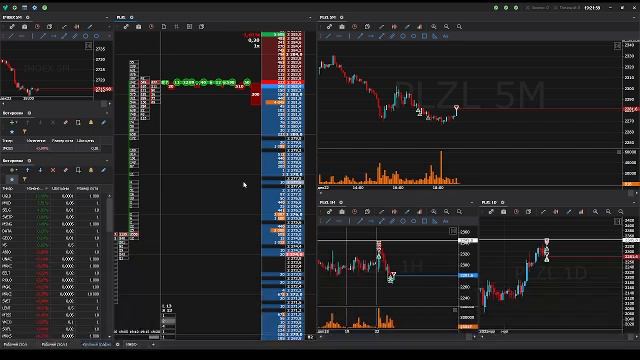Open the timeframe clock icon in PLZL 5M chart
The image size is (640, 360).
coord(355,27)
